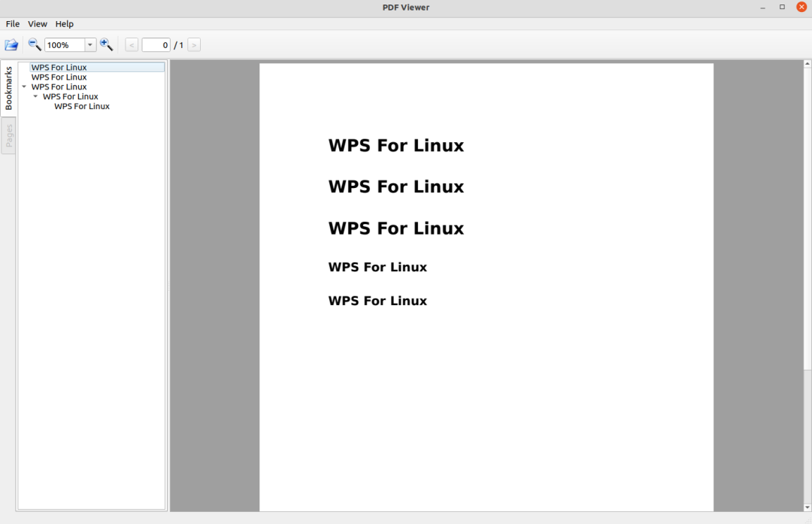Zoom in with the plus magnifier

pyautogui.click(x=106, y=44)
